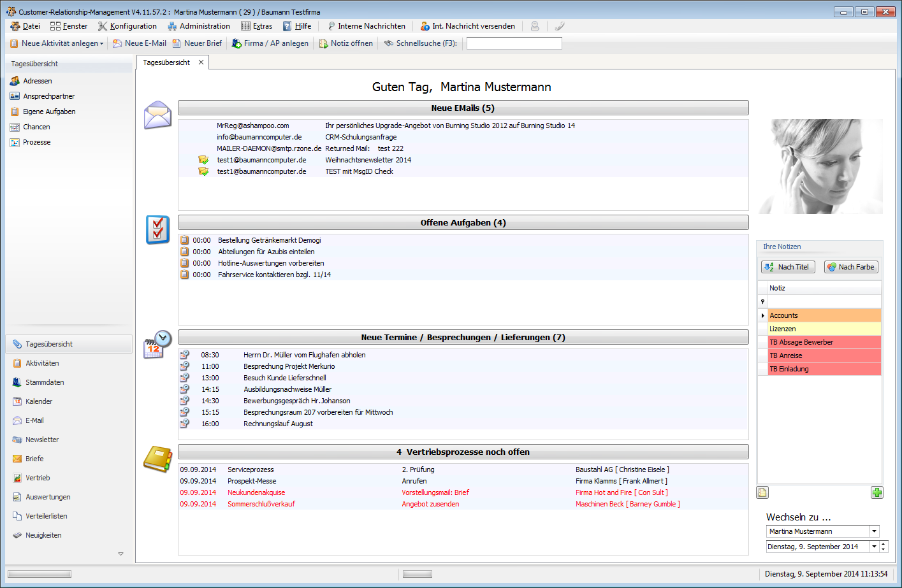Click the yellow book icon beside Vertriebsprozesse
Image resolution: width=902 pixels, height=588 pixels.
(157, 459)
